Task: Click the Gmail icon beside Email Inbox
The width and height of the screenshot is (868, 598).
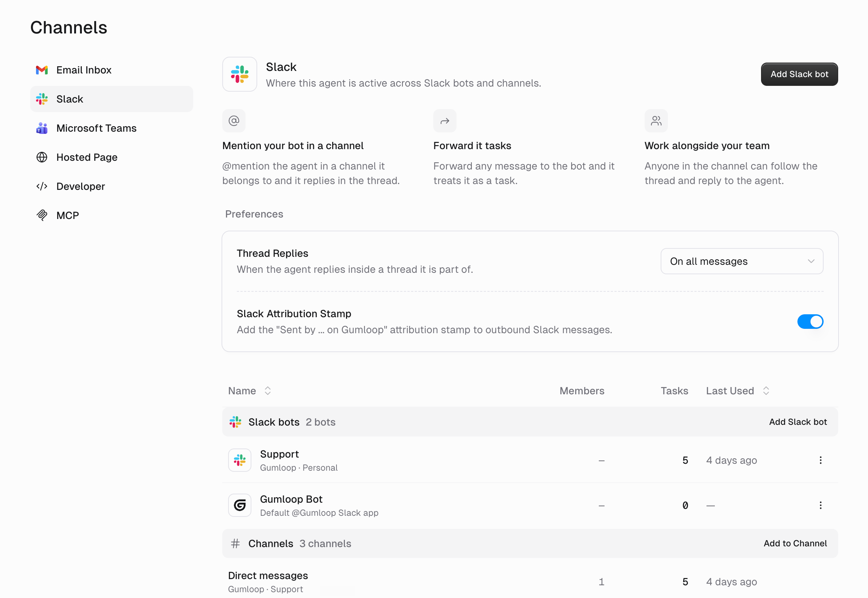Action: coord(41,70)
